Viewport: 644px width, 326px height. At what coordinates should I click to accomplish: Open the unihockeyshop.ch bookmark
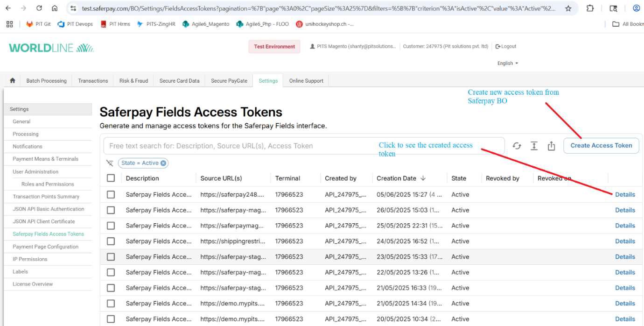tap(325, 24)
